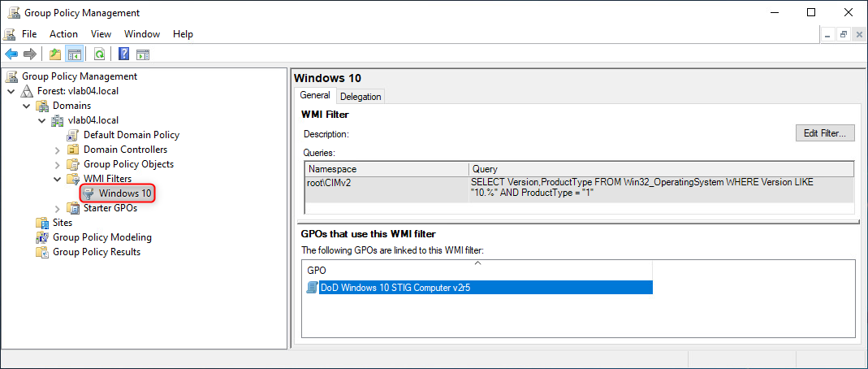Expand the Starter GPOs tree node
This screenshot has height=369, width=868.
(57, 208)
